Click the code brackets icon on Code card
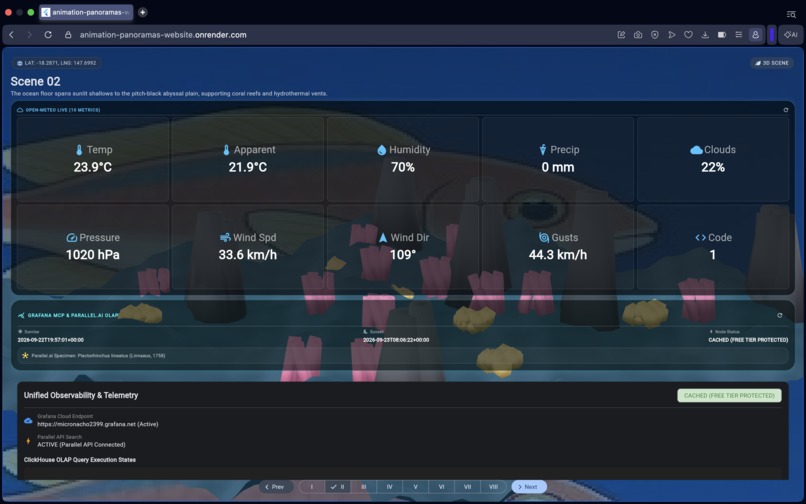 (700, 238)
